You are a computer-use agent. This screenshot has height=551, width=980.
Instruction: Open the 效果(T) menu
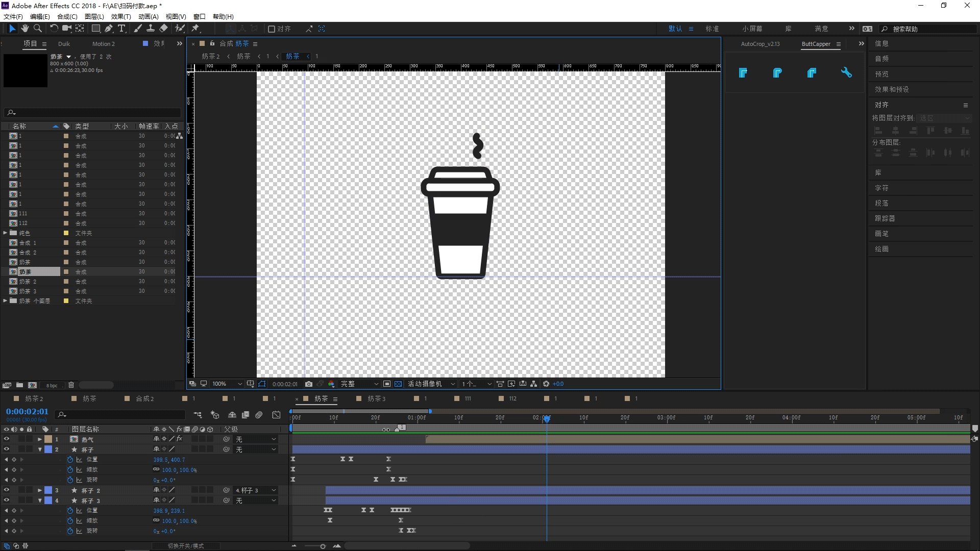(121, 16)
